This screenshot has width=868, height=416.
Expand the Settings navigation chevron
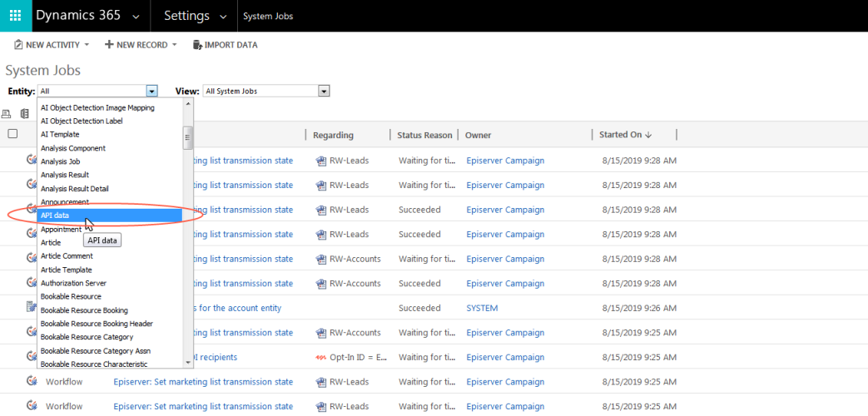(x=221, y=17)
